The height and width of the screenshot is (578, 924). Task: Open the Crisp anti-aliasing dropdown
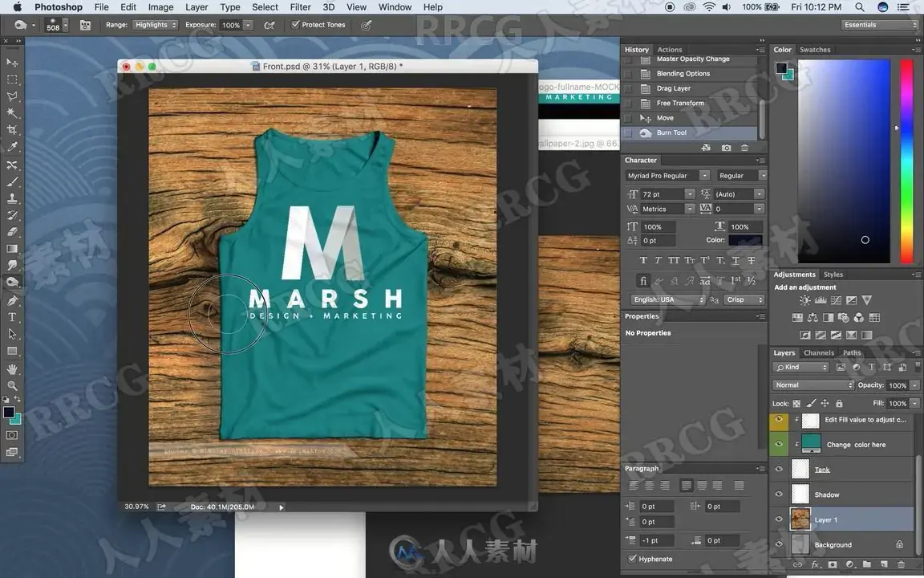click(744, 299)
